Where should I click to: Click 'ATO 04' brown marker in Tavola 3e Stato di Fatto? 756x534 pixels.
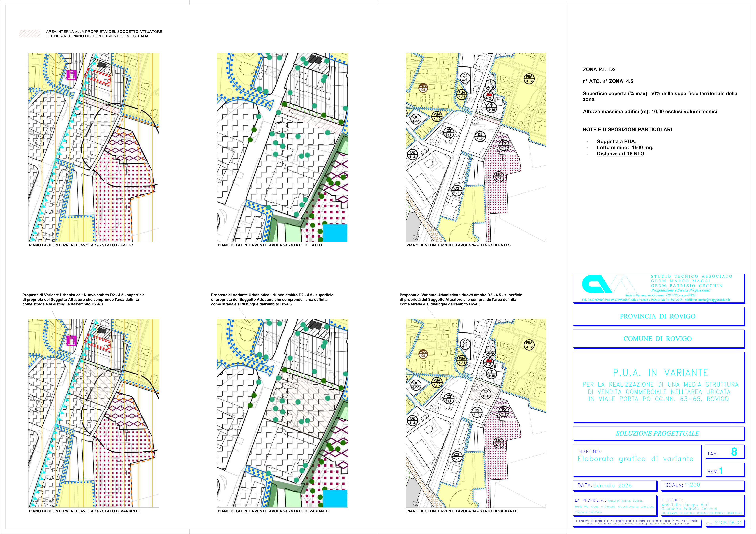[423, 88]
